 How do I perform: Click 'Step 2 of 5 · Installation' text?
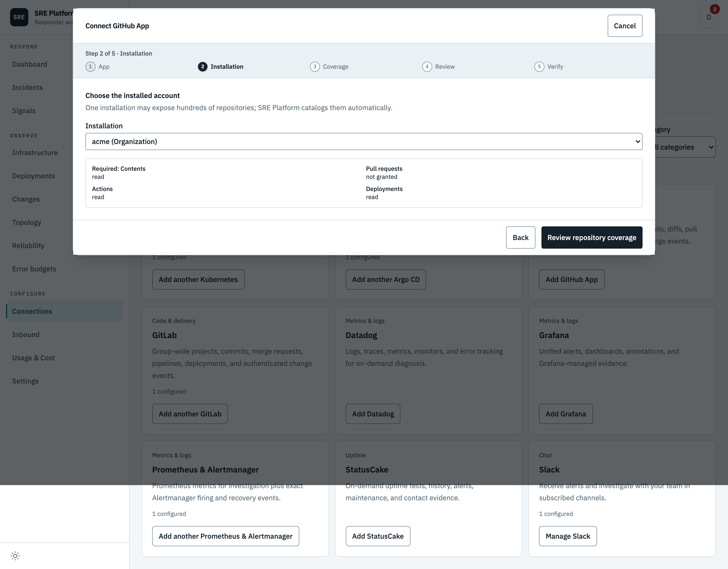(119, 54)
